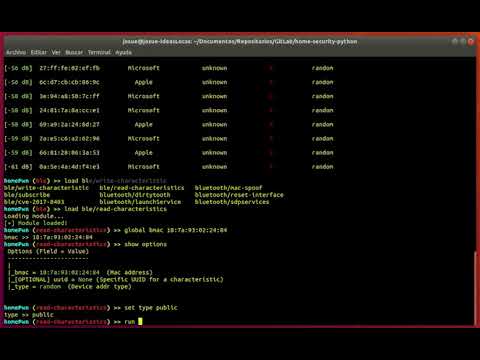480x360 pixels.
Task: Click the MAC address 0a:5e:4a:4d:f4:e3
Action: 69,167
